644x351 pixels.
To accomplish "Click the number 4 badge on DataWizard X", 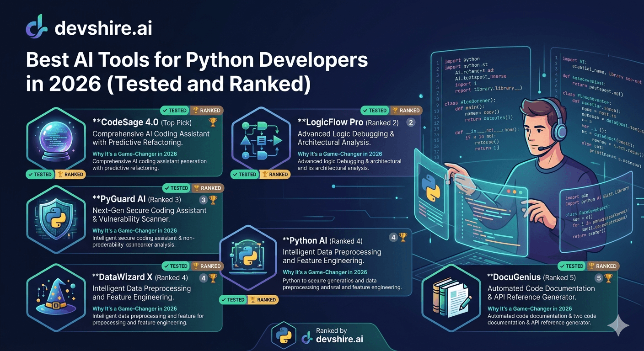I will 204,277.
